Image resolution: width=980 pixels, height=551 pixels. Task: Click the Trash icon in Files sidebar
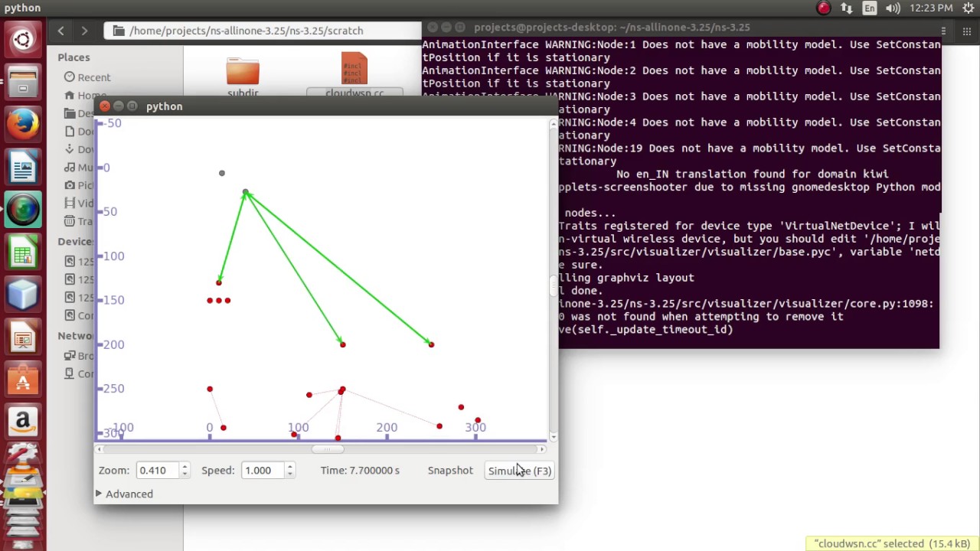pos(70,221)
